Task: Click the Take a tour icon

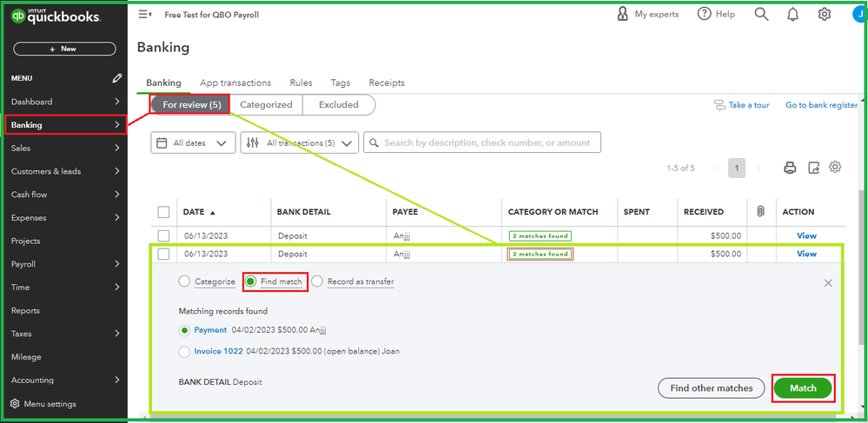Action: coord(719,105)
